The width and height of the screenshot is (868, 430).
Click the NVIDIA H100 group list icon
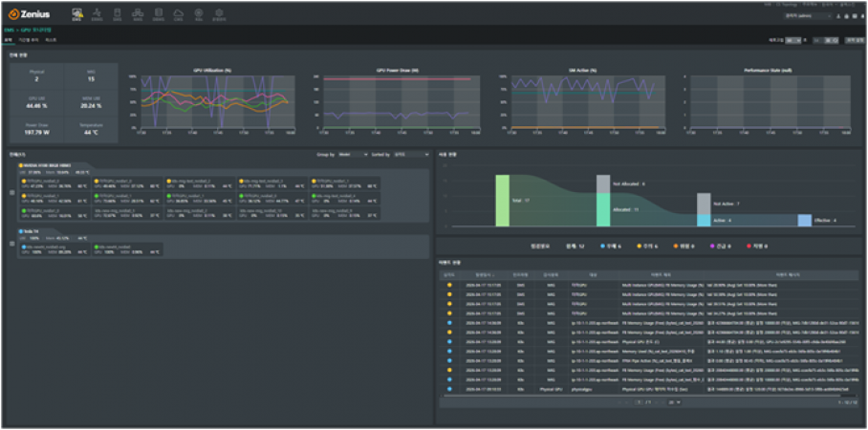coord(11,194)
